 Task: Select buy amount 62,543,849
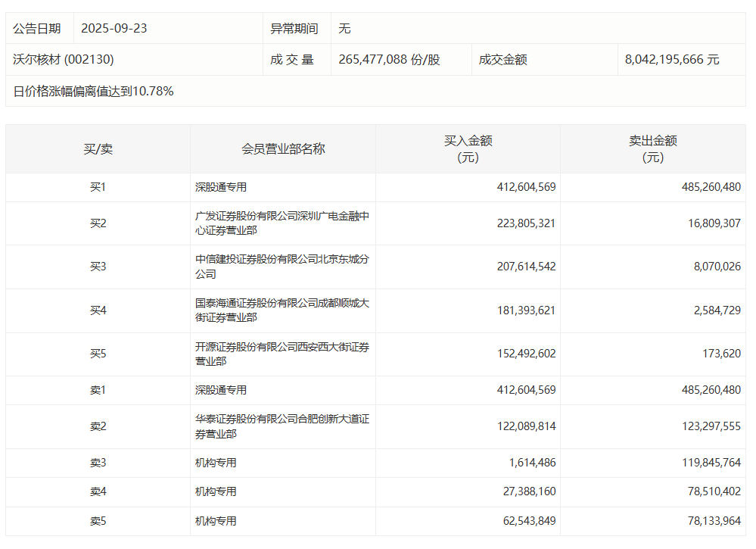coord(529,521)
